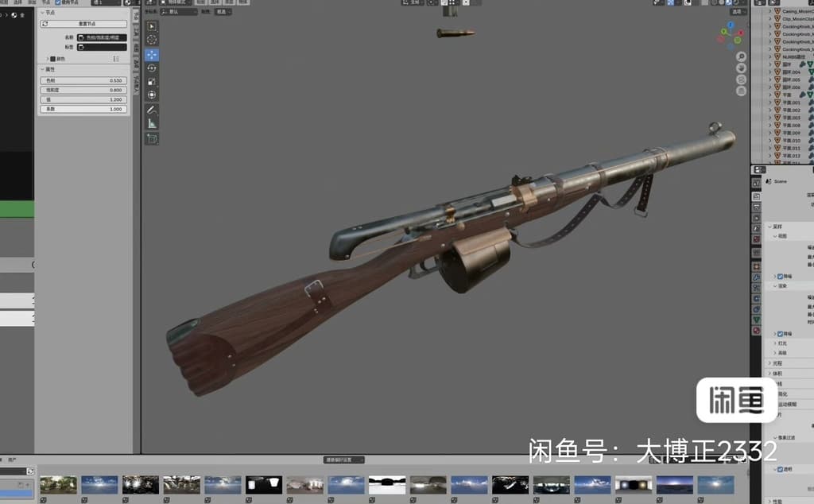Open the 选项 dropdown in viewport corner
This screenshot has height=504, width=814.
[737, 12]
